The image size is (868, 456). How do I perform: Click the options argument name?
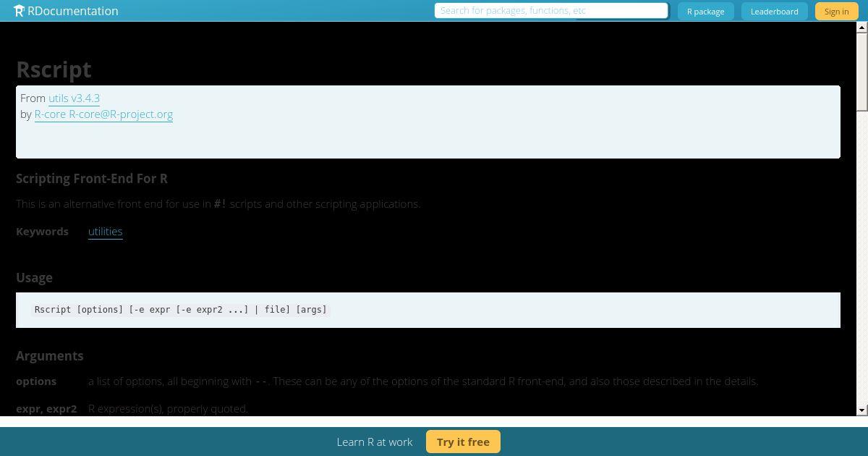(x=36, y=381)
